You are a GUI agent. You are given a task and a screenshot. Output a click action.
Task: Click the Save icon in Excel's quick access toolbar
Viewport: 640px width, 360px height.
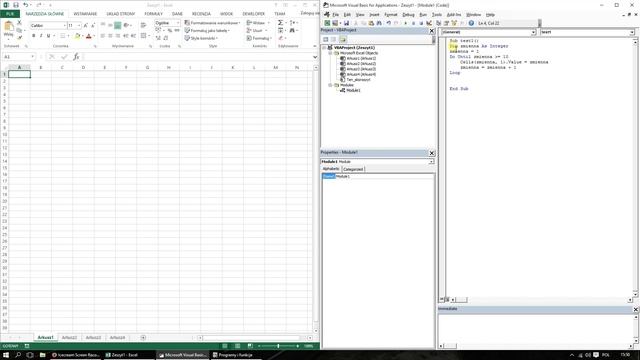point(16,5)
